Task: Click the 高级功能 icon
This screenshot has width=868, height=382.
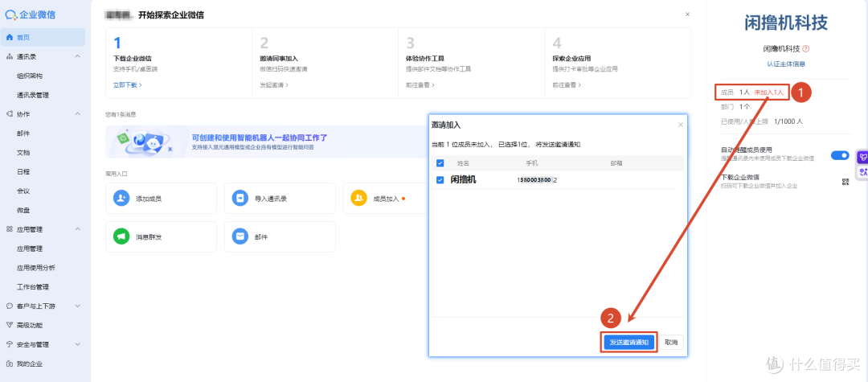Action: click(x=9, y=325)
